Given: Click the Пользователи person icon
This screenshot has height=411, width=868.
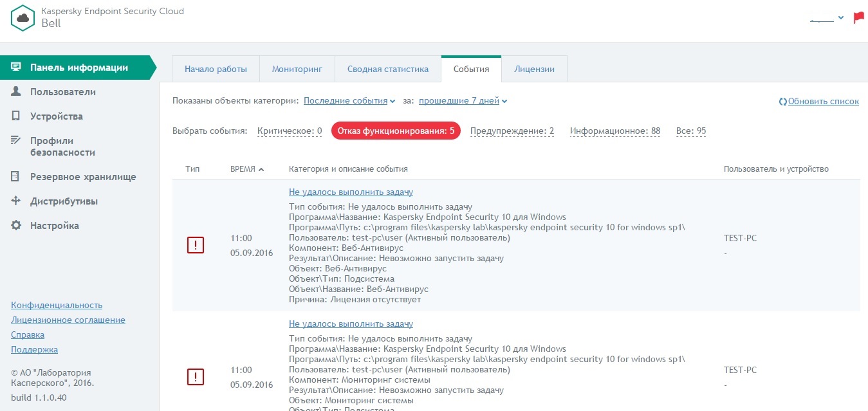Looking at the screenshot, I should point(16,92).
